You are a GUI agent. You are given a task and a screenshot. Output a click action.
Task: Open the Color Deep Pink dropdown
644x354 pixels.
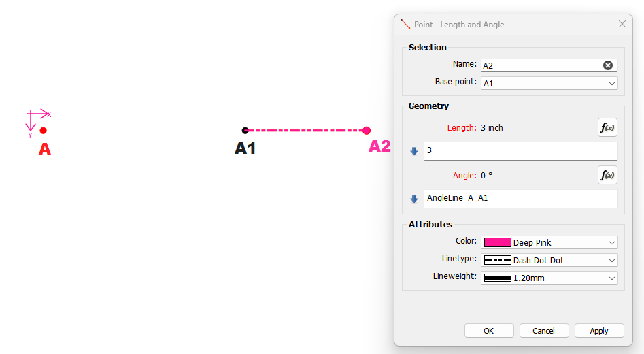[x=549, y=242]
